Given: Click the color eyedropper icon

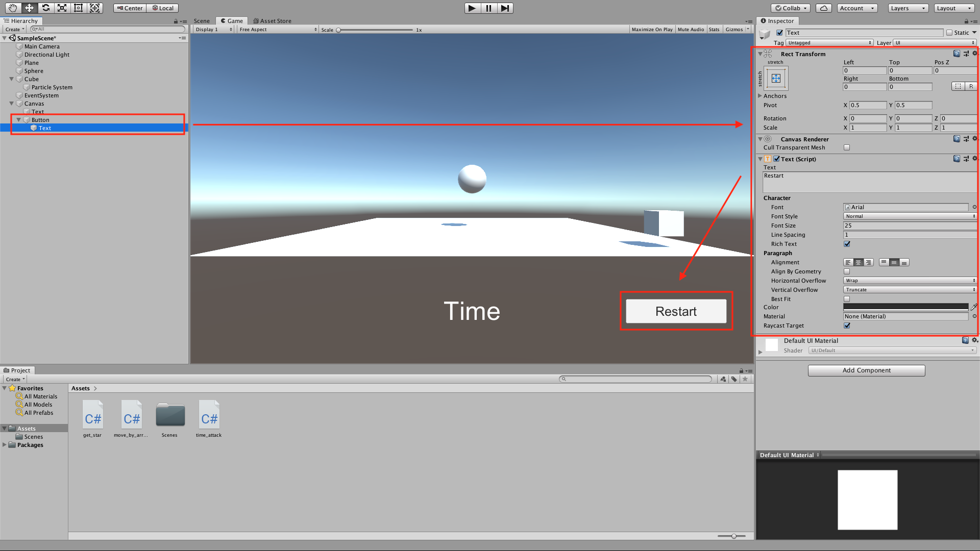Looking at the screenshot, I should pos(974,307).
